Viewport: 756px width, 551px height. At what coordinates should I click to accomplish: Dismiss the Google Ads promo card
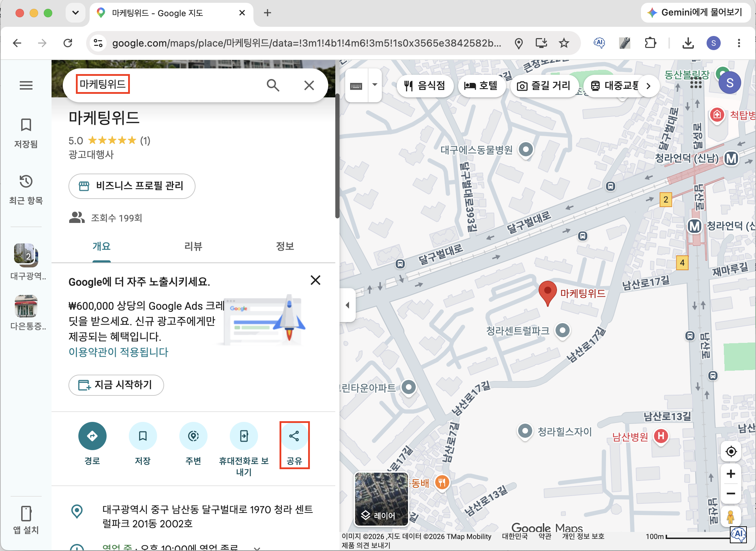tap(315, 280)
